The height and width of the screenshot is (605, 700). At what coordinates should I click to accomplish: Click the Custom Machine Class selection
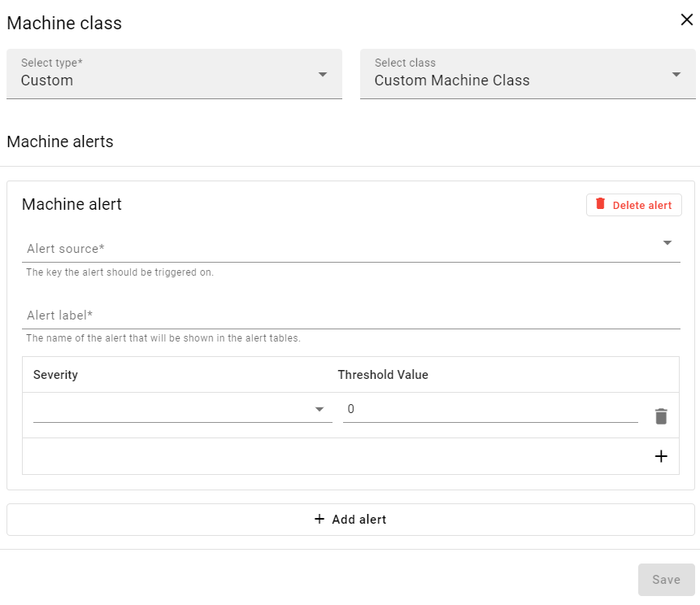(x=452, y=81)
